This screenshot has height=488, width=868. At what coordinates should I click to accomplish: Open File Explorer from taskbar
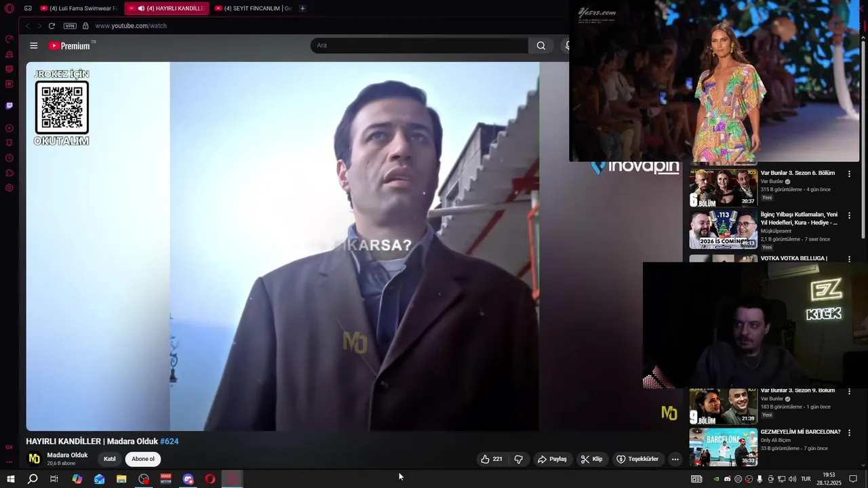click(121, 479)
